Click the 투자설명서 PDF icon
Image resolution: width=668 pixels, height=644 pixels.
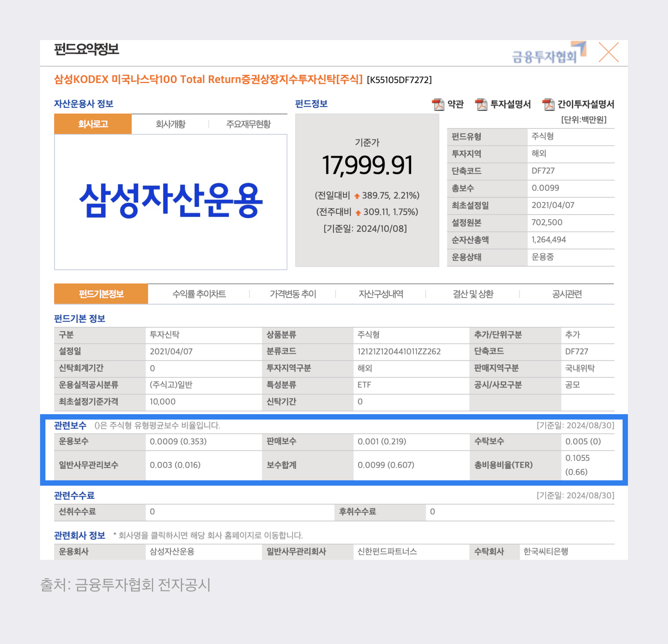(x=481, y=104)
